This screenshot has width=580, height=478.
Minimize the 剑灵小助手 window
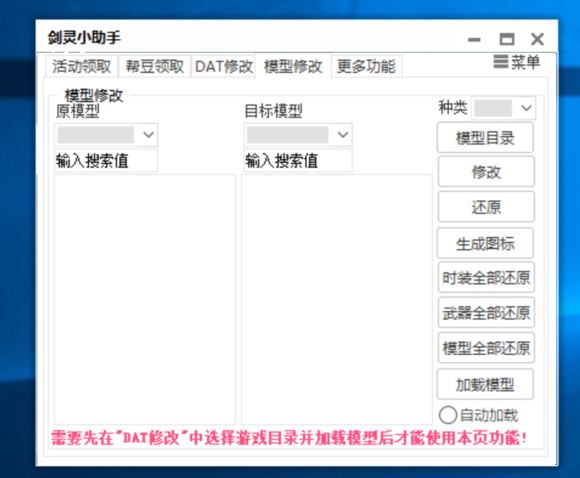tap(474, 39)
